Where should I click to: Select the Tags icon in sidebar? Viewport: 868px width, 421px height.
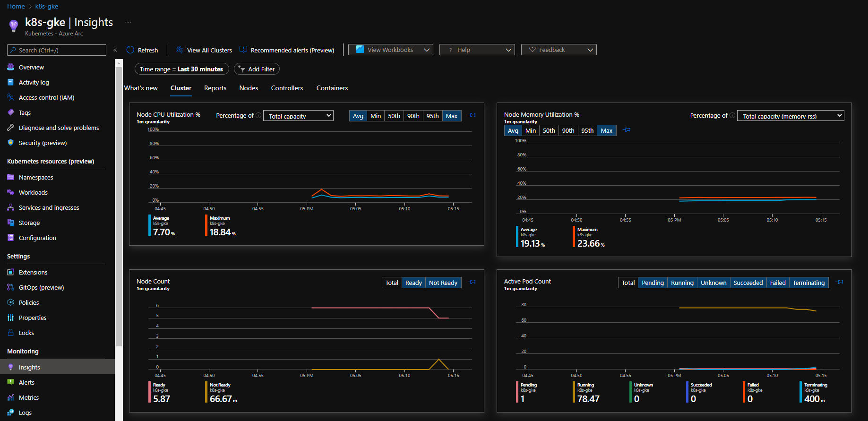pyautogui.click(x=10, y=112)
